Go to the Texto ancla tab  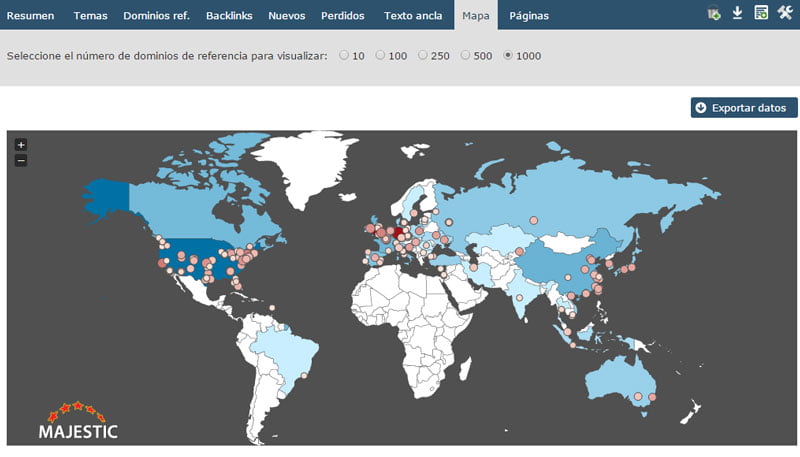click(x=413, y=15)
